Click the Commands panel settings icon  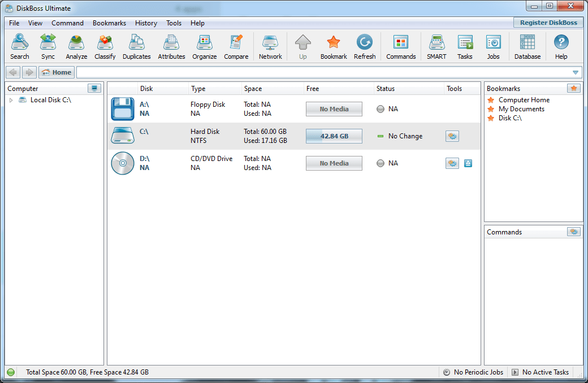[x=574, y=232]
